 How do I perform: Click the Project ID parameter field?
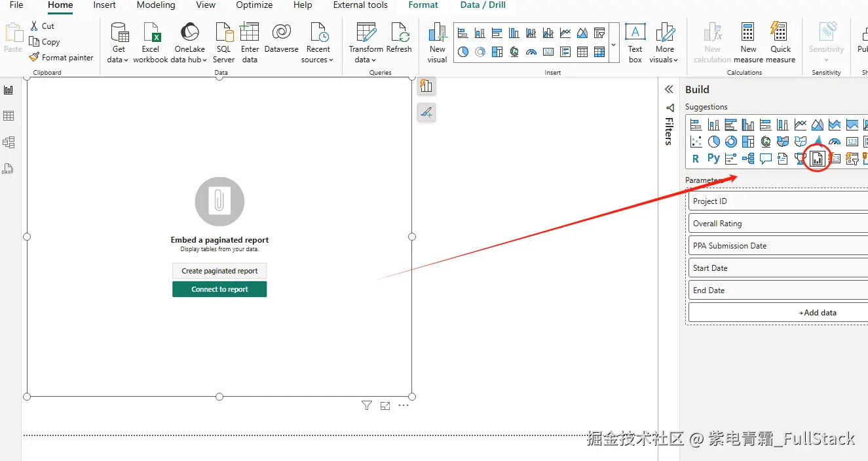pos(778,201)
